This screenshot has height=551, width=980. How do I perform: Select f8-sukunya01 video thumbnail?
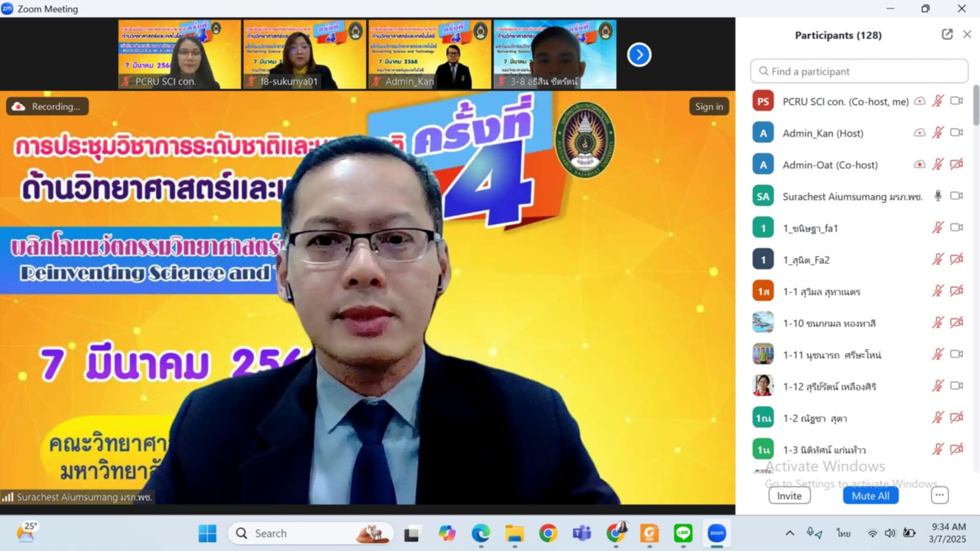pyautogui.click(x=304, y=54)
